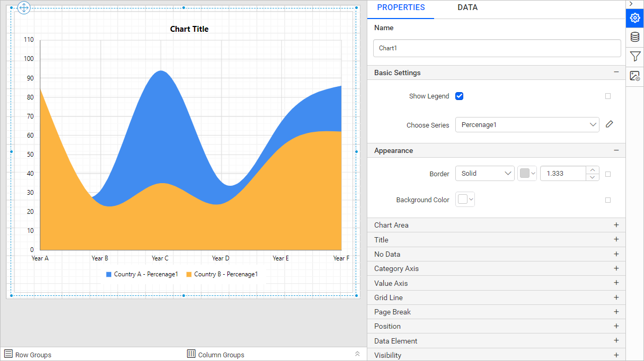This screenshot has height=361, width=644.
Task: Open the filter funnel icon in sidebar
Action: [635, 57]
